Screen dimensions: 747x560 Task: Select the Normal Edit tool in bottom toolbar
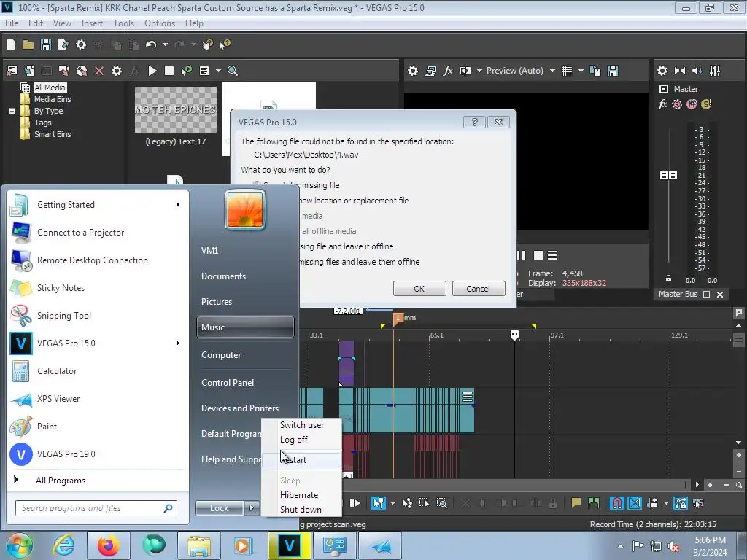coord(379,503)
